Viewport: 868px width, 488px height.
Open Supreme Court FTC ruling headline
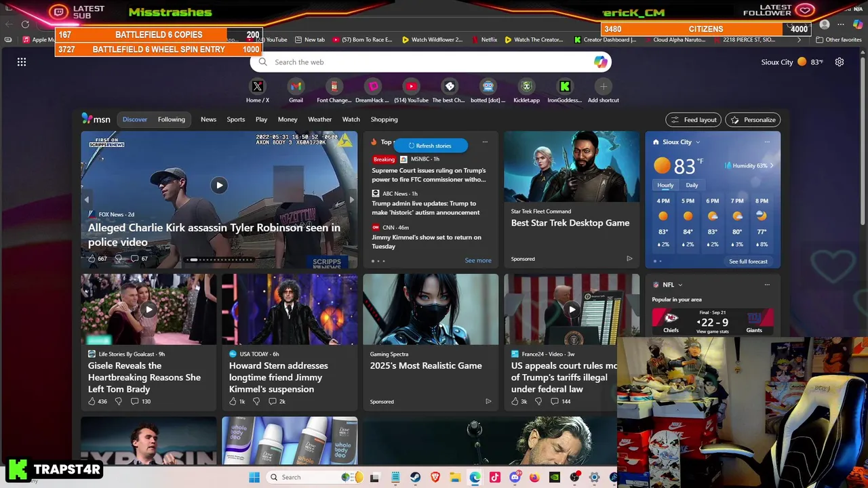[429, 175]
